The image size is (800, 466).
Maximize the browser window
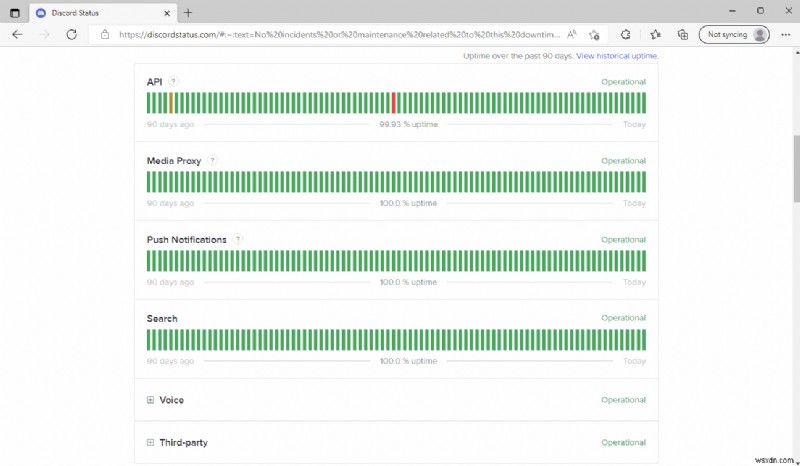(x=760, y=11)
